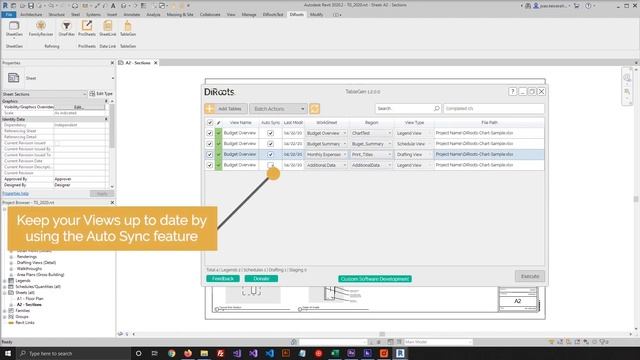The height and width of the screenshot is (360, 640).
Task: Open the Budget Overview worksheet dropdown
Action: tap(327, 133)
